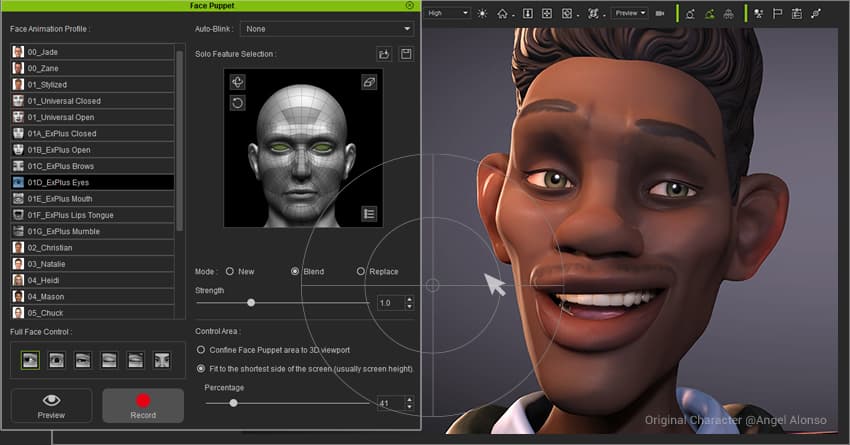This screenshot has height=445, width=850.
Task: Click the calendar-like icon in top toolbar
Action: [x=796, y=14]
